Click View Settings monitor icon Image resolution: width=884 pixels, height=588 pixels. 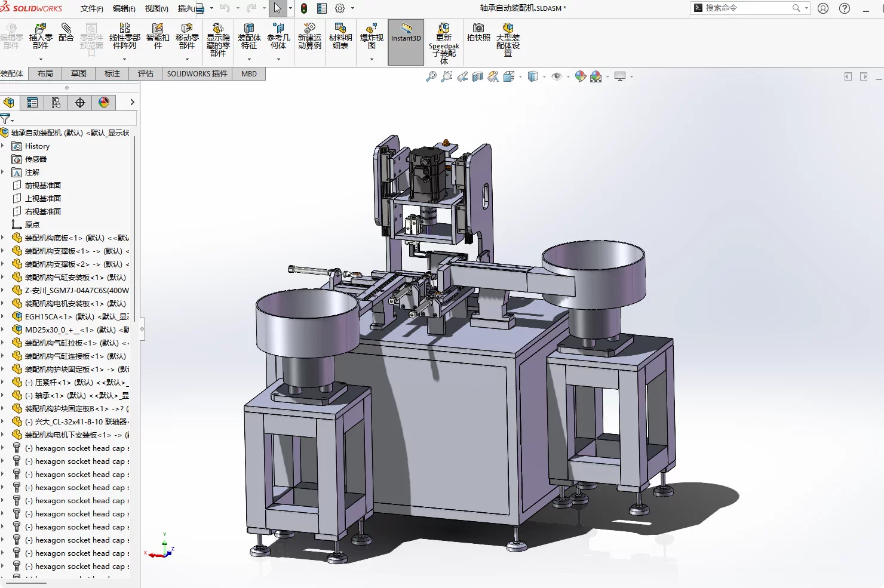point(620,76)
